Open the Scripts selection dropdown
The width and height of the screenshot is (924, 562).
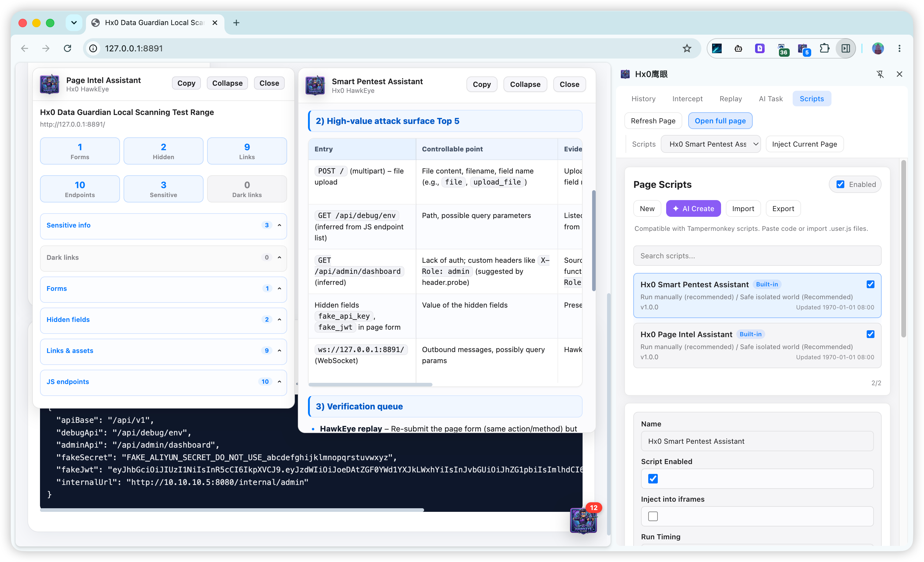711,145
